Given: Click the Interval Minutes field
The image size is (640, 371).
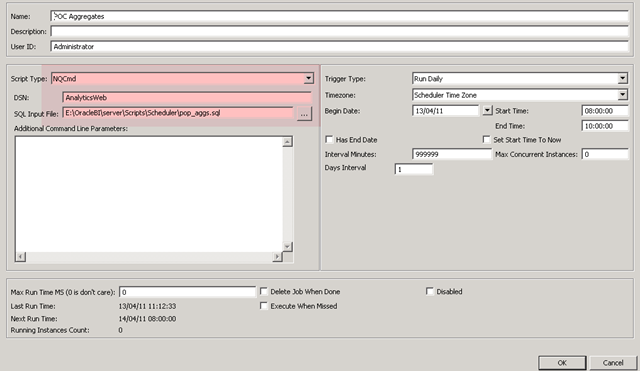Looking at the screenshot, I should coord(452,154).
